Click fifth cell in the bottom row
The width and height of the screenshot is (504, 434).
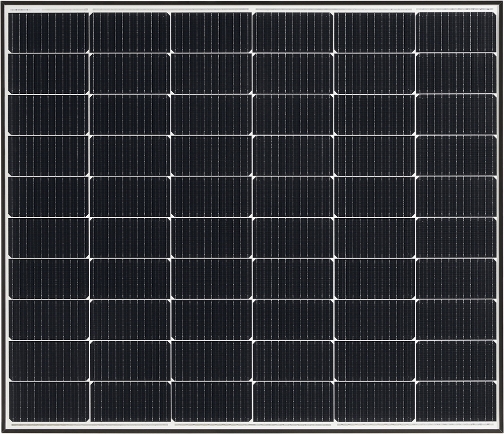point(375,402)
